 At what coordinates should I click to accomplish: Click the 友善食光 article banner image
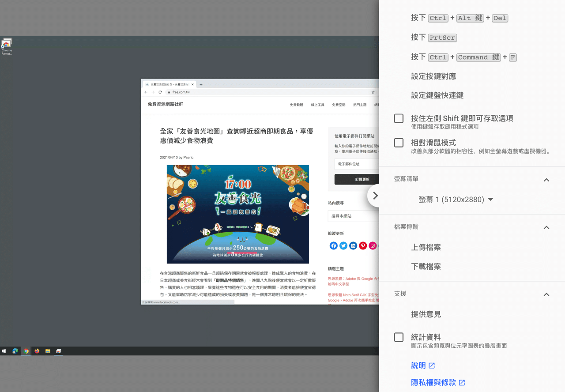pos(238,214)
